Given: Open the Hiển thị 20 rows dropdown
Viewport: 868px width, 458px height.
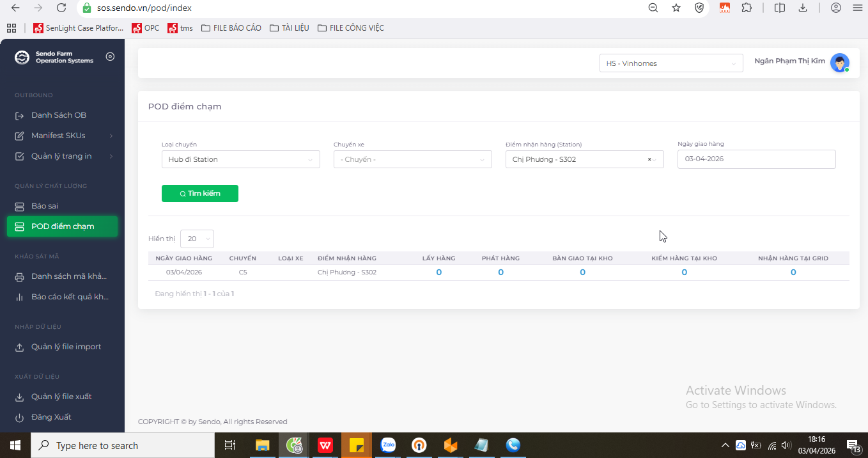Looking at the screenshot, I should (x=197, y=239).
